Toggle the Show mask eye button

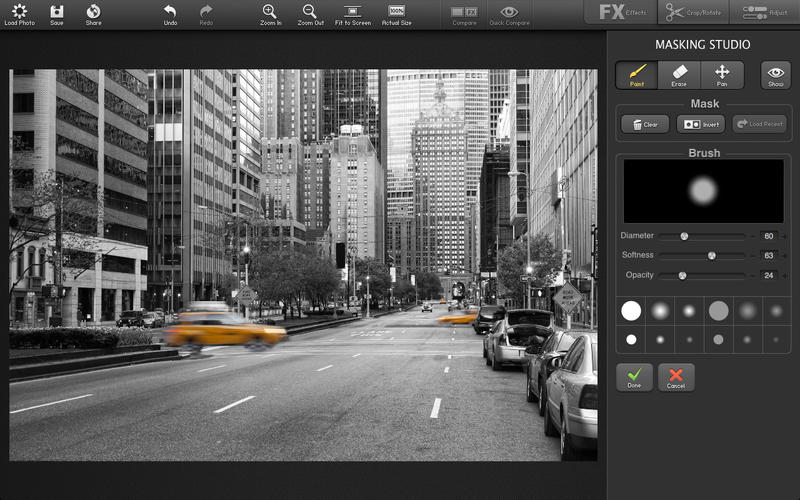point(776,75)
